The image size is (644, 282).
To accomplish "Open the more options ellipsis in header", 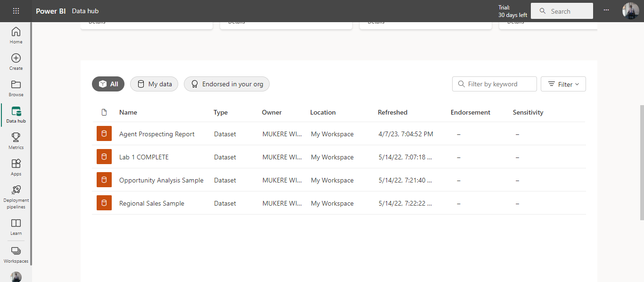I will click(x=606, y=11).
